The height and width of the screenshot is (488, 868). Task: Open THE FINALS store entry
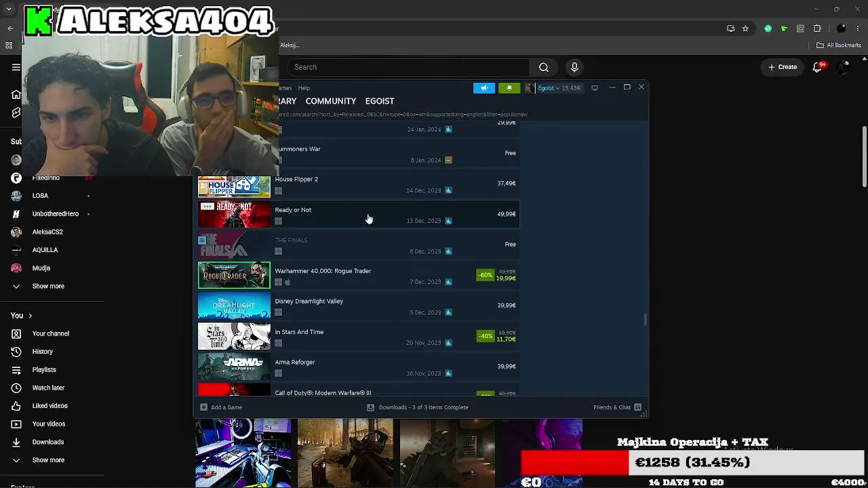click(x=358, y=245)
